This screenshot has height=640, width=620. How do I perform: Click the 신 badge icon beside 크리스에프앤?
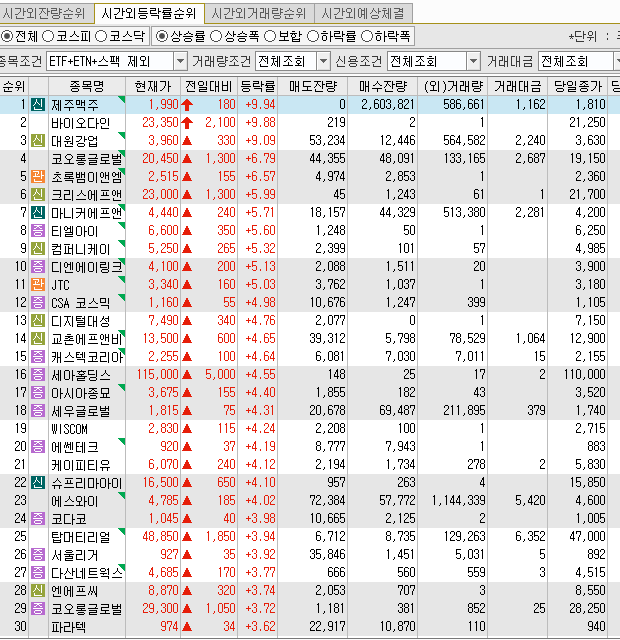(38, 195)
